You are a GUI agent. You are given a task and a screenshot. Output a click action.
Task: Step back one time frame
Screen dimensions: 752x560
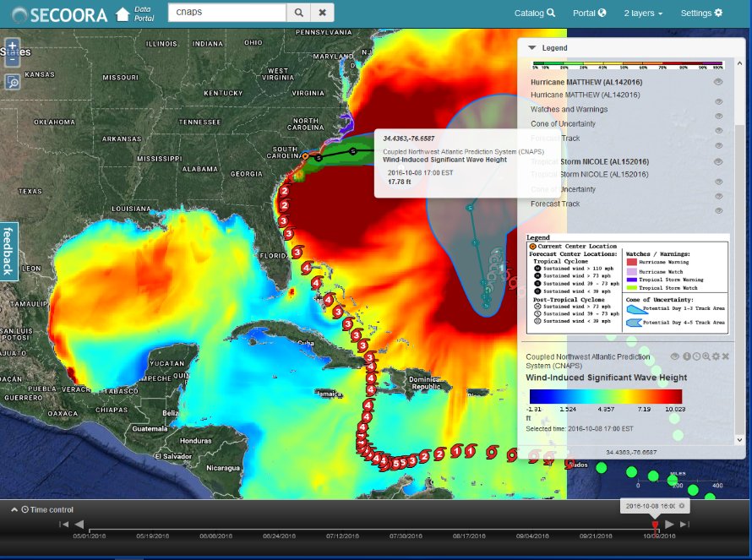(79, 524)
